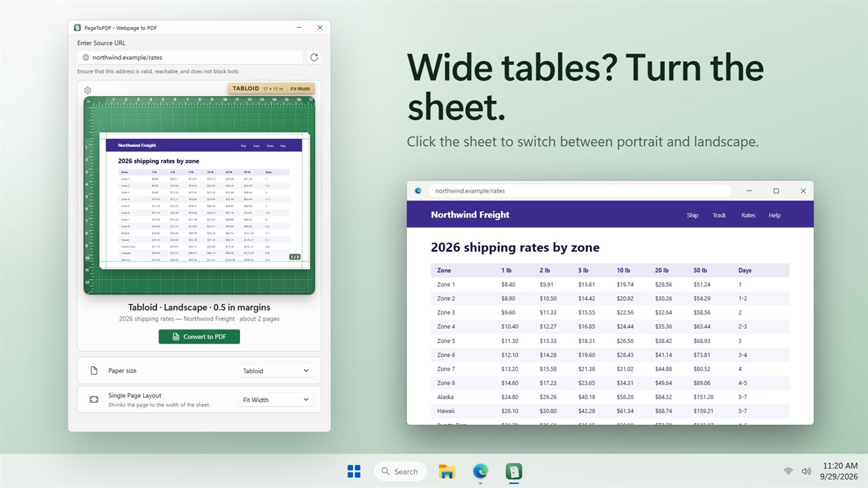Click the volume speaker tray icon
The height and width of the screenshot is (488, 868).
[806, 471]
